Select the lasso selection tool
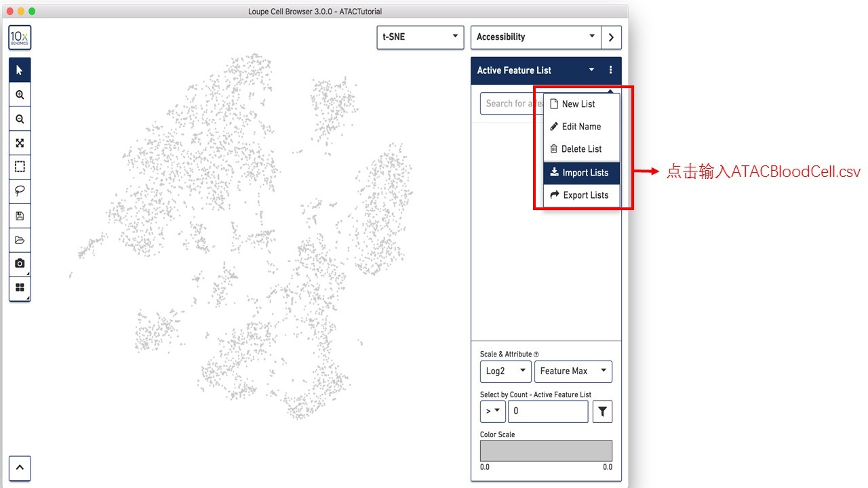Viewport: 868px width, 488px height. pyautogui.click(x=20, y=191)
